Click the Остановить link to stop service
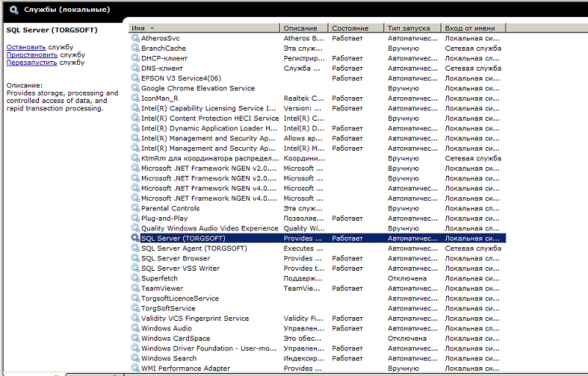Image resolution: width=588 pixels, height=376 pixels. click(x=26, y=47)
